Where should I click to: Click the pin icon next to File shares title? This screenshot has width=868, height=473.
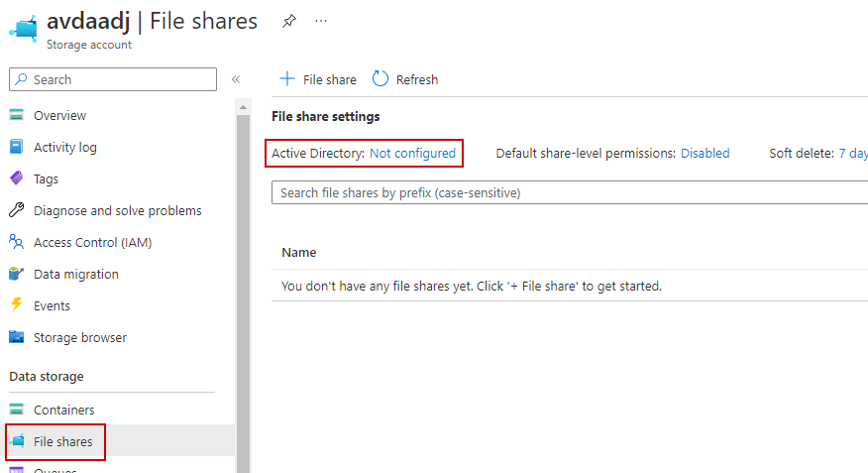tap(288, 21)
